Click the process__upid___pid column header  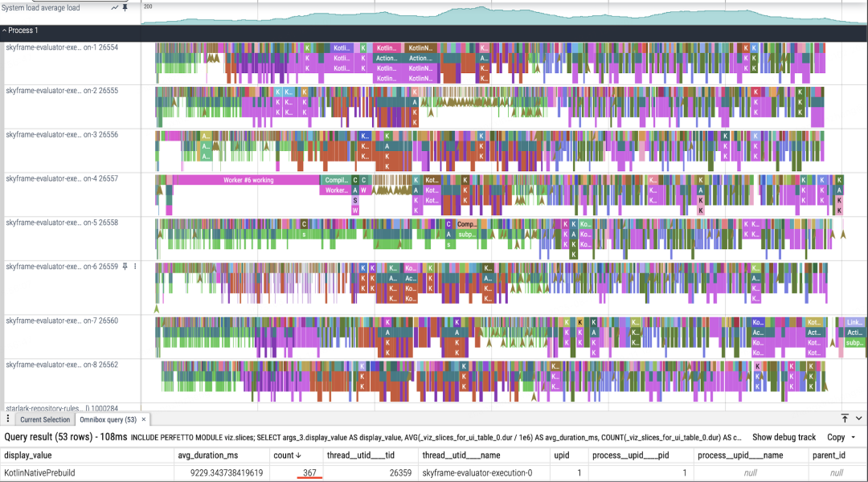coord(631,455)
